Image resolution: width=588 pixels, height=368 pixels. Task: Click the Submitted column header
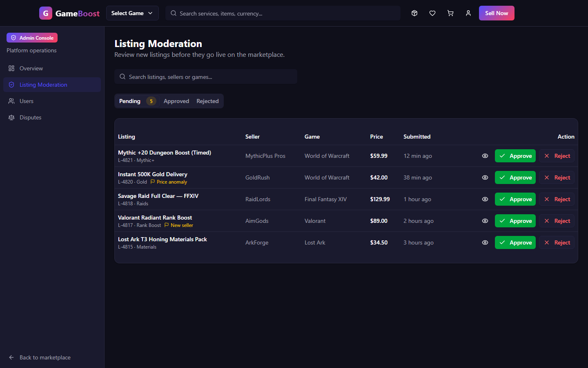(417, 137)
